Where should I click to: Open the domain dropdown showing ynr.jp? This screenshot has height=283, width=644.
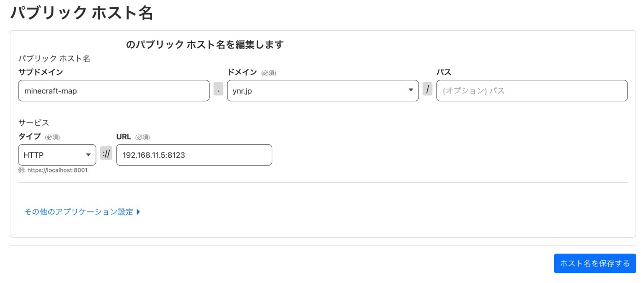317,91
